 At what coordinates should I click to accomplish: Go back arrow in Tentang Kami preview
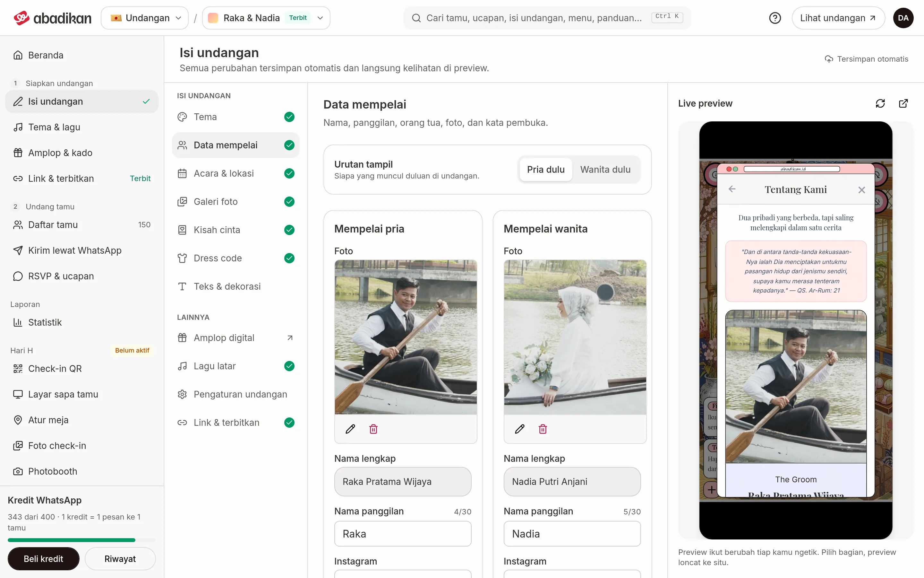pyautogui.click(x=732, y=189)
